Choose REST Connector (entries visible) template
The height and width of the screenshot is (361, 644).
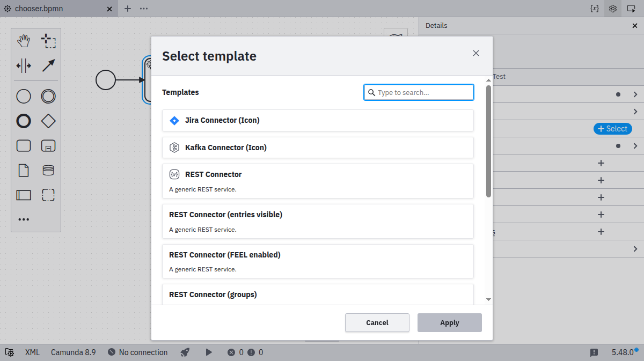click(318, 221)
